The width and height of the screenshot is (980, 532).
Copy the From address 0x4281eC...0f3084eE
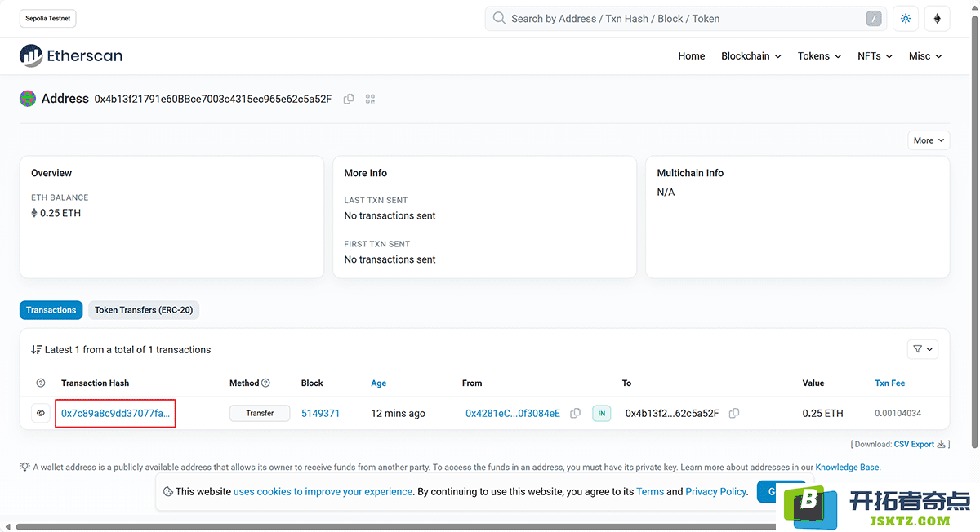575,414
